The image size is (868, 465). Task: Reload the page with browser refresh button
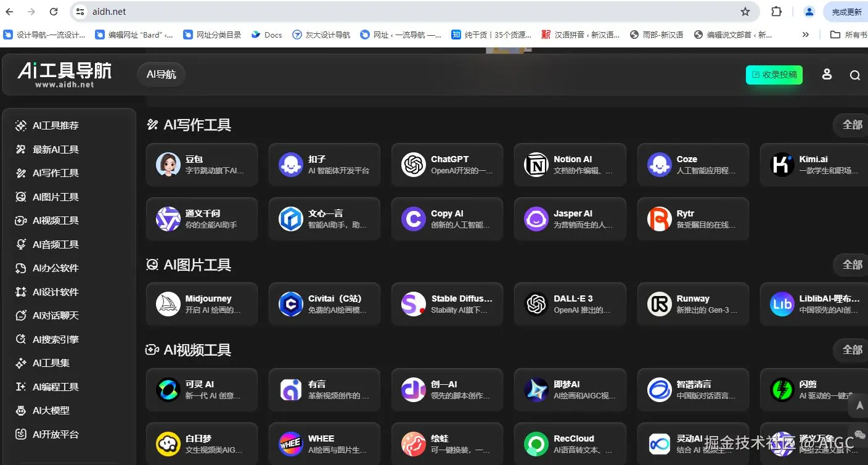(x=54, y=12)
